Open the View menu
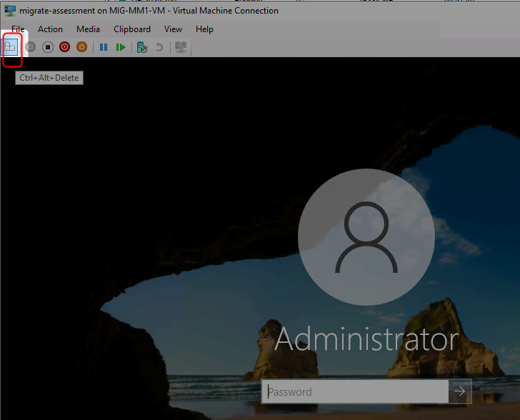 point(173,29)
